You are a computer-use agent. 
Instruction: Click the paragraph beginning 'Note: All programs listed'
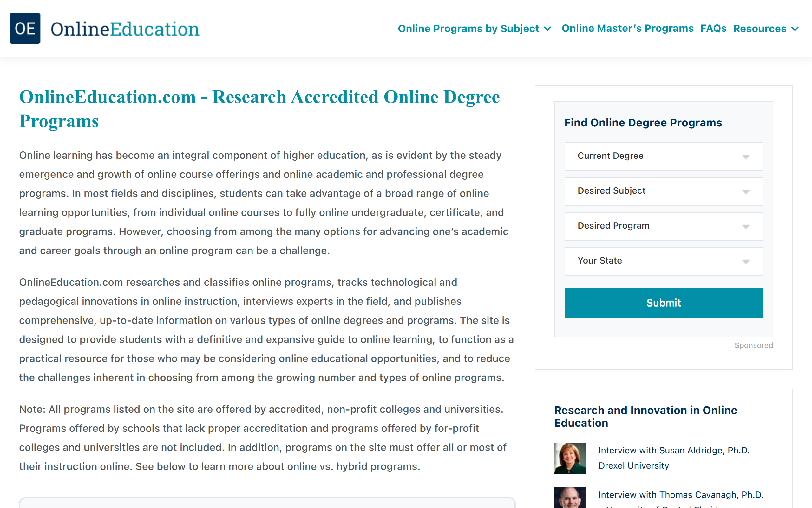click(x=263, y=438)
